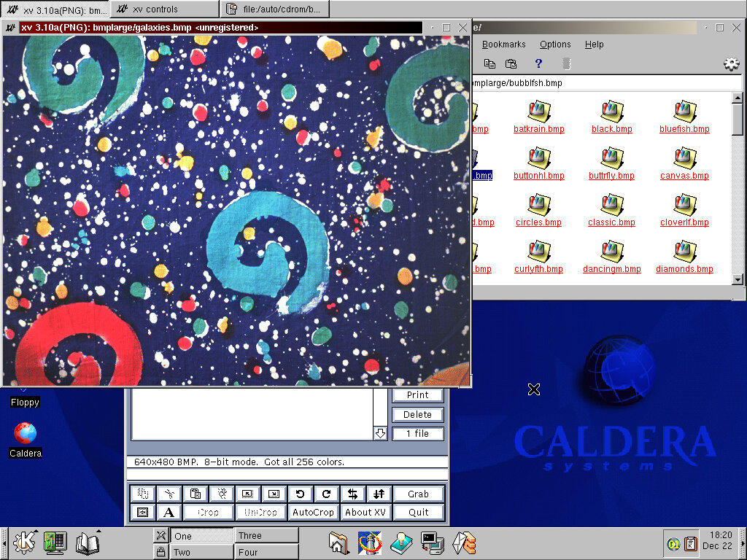Flip image horizontally using the xv icon
This screenshot has height=560, width=747.
[x=352, y=494]
